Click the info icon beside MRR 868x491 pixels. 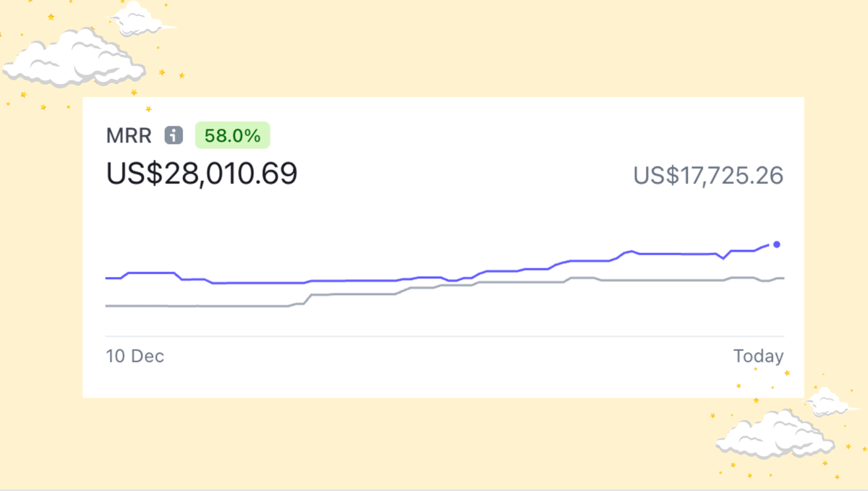[x=173, y=135]
